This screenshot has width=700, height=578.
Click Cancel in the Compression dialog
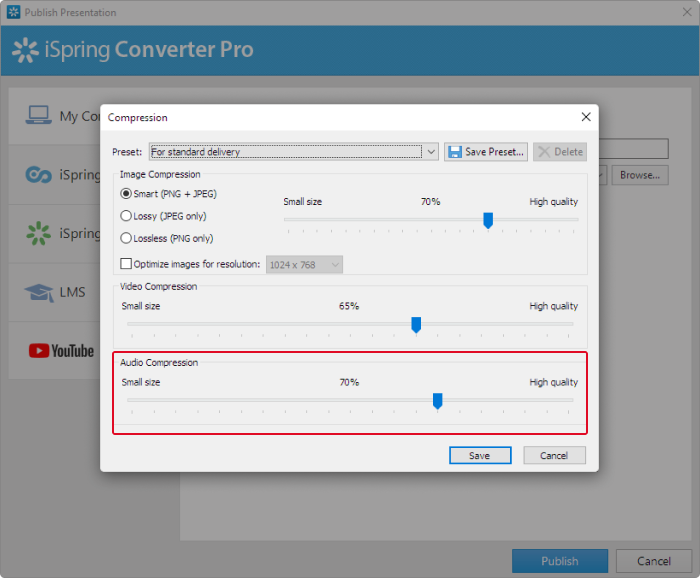(554, 456)
